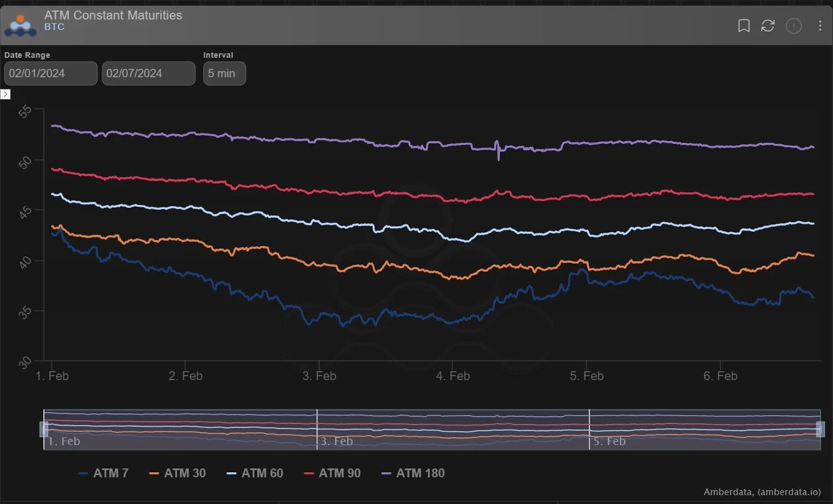
Task: Click the Date Range label
Action: pyautogui.click(x=27, y=55)
